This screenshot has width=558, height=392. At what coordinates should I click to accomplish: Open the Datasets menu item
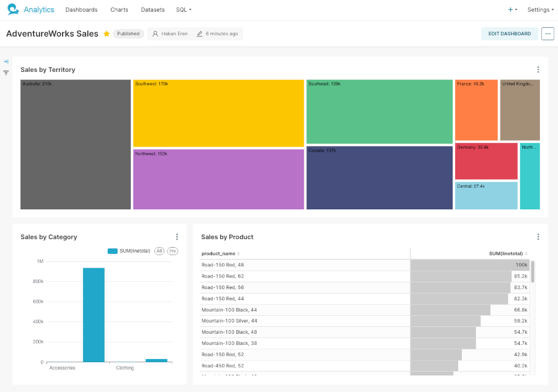(153, 10)
